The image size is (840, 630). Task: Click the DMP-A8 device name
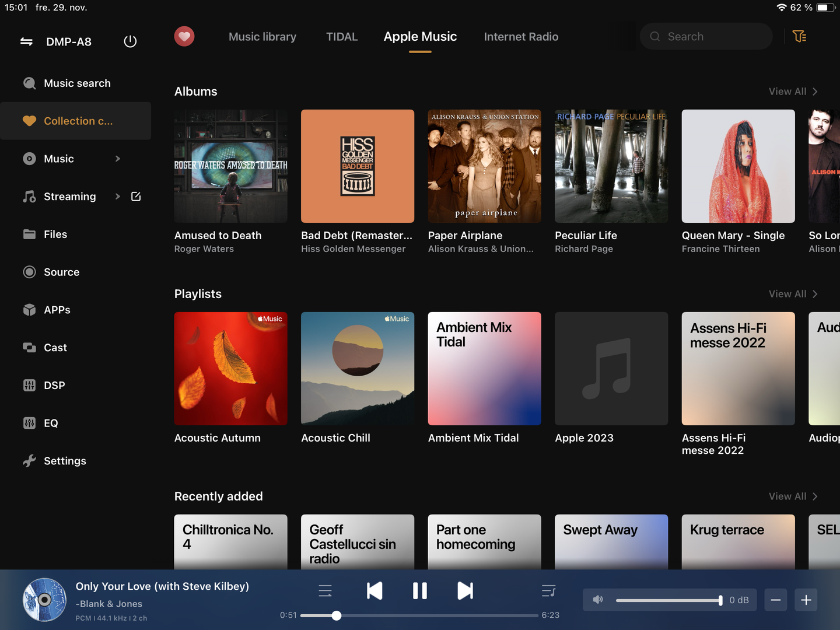pos(69,42)
